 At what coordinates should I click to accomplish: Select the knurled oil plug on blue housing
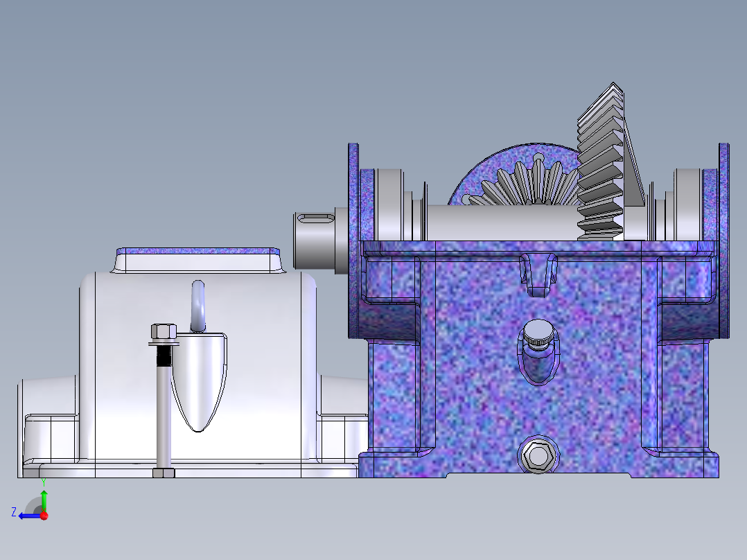[538, 333]
